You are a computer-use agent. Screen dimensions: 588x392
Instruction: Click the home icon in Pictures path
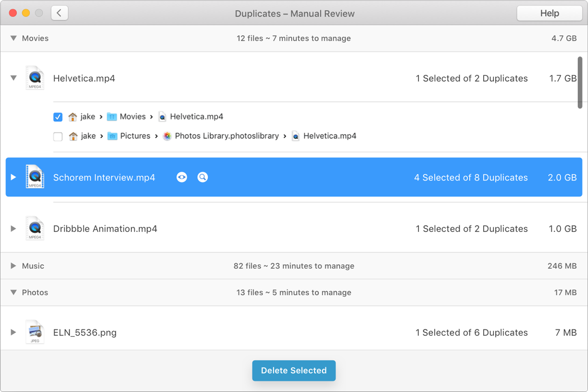73,136
